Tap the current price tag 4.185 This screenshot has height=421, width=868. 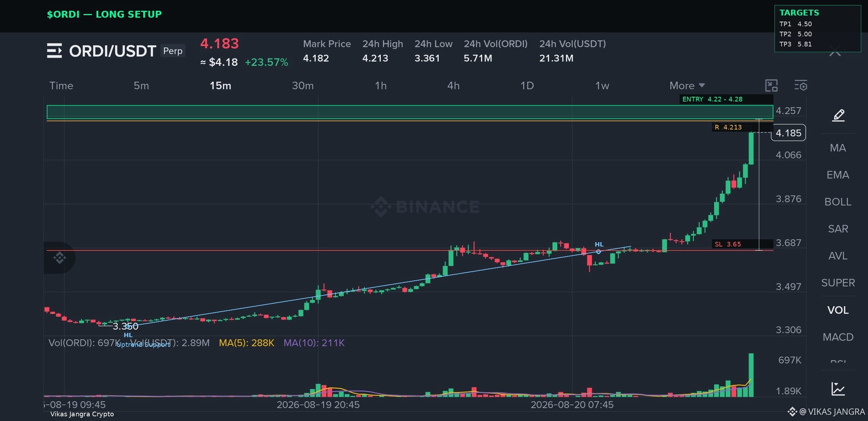click(789, 133)
